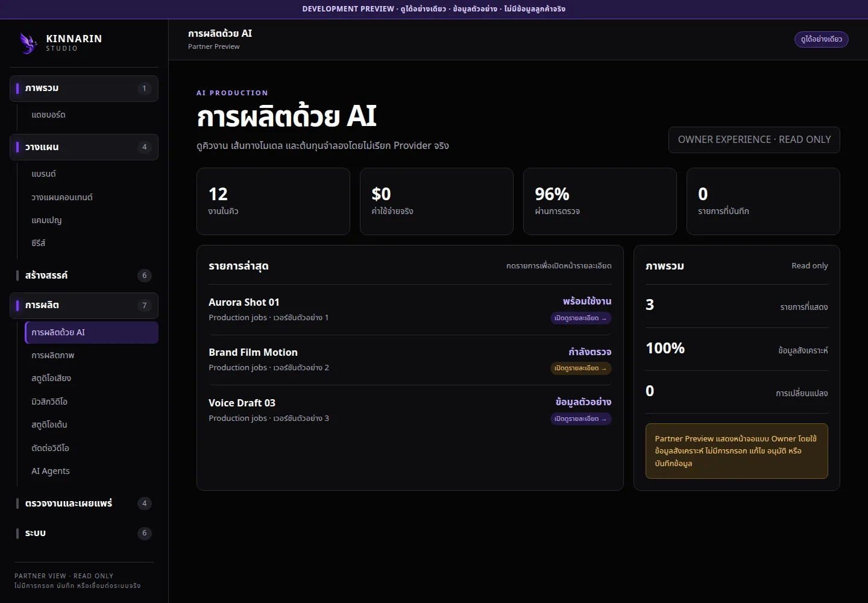Click the Brand Film Motion title
The image size is (868, 603).
(253, 352)
